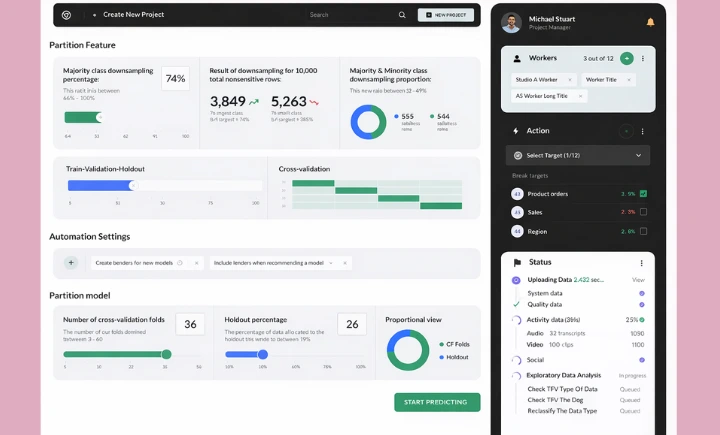Open Workers panel three-dot menu
Screen dimensions: 720x435
[x=642, y=58]
